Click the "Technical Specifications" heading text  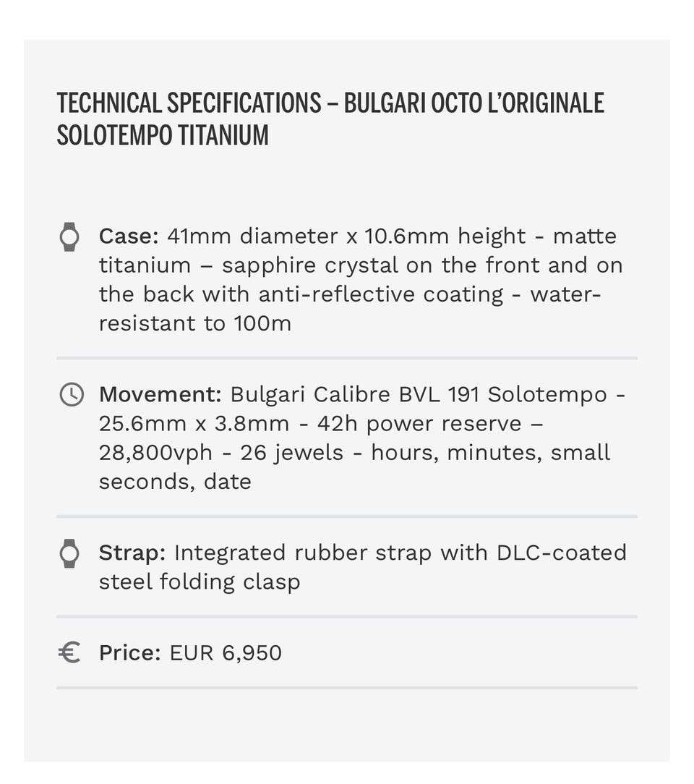189,103
